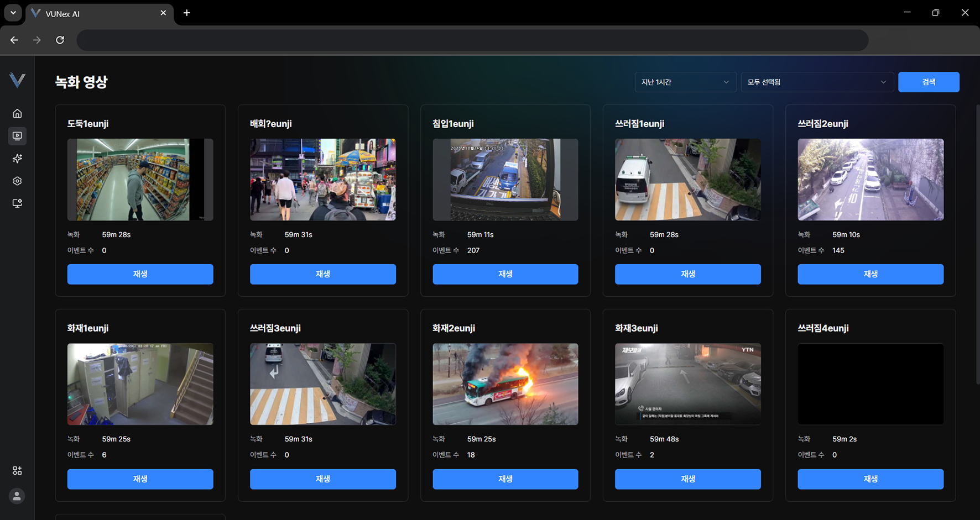The width and height of the screenshot is (980, 520).
Task: Open the 침입1eunji video thumbnail
Action: click(x=505, y=180)
